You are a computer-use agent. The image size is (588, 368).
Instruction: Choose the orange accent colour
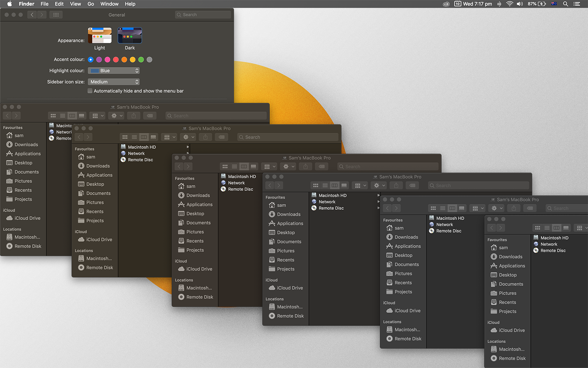point(124,60)
